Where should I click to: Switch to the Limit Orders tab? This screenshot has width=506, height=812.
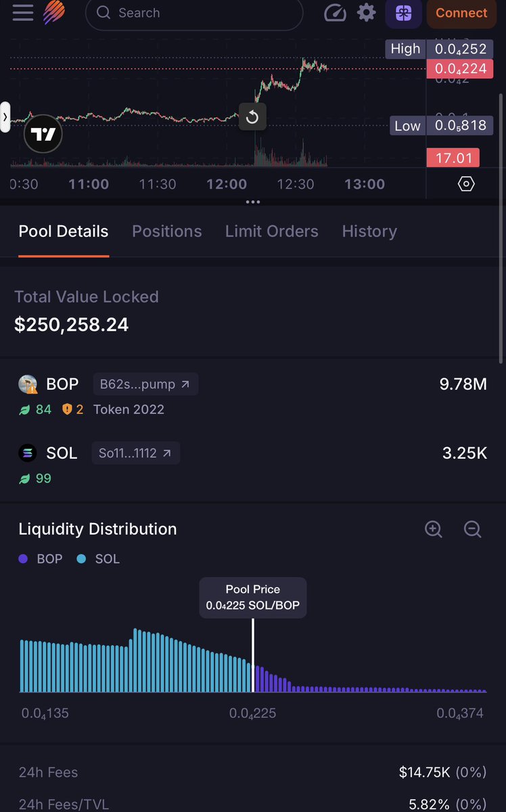point(272,231)
